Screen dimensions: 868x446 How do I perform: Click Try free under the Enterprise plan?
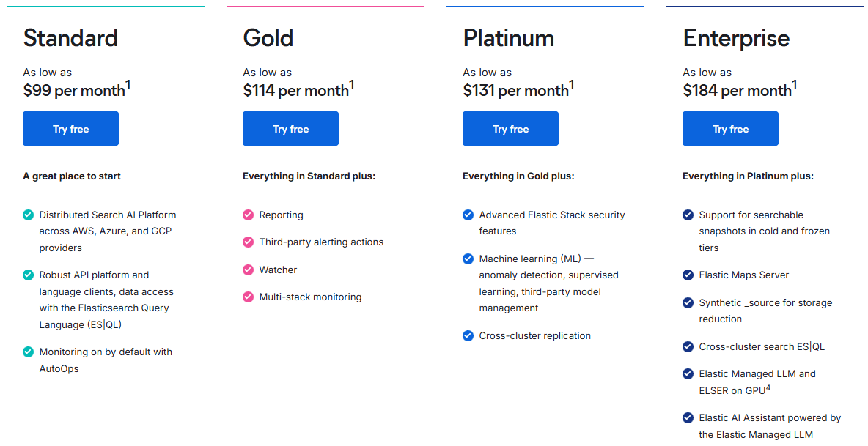tap(730, 128)
